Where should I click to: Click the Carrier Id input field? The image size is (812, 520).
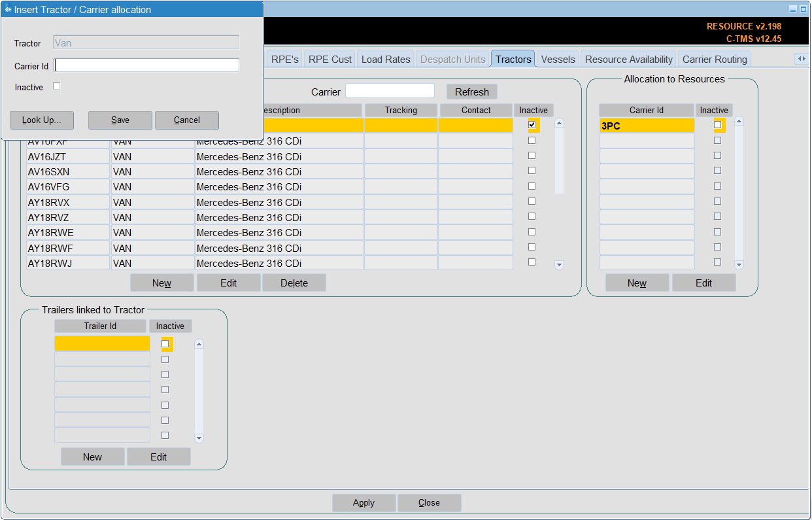(147, 65)
